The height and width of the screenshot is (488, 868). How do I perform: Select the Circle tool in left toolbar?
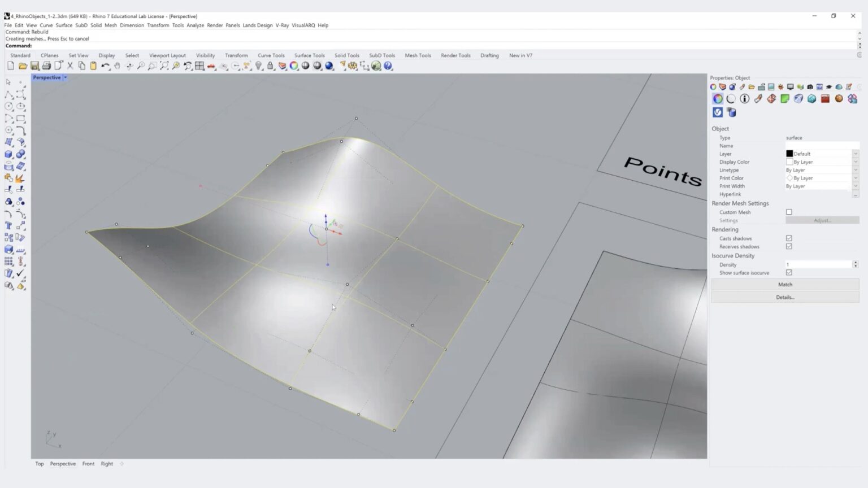pyautogui.click(x=9, y=106)
